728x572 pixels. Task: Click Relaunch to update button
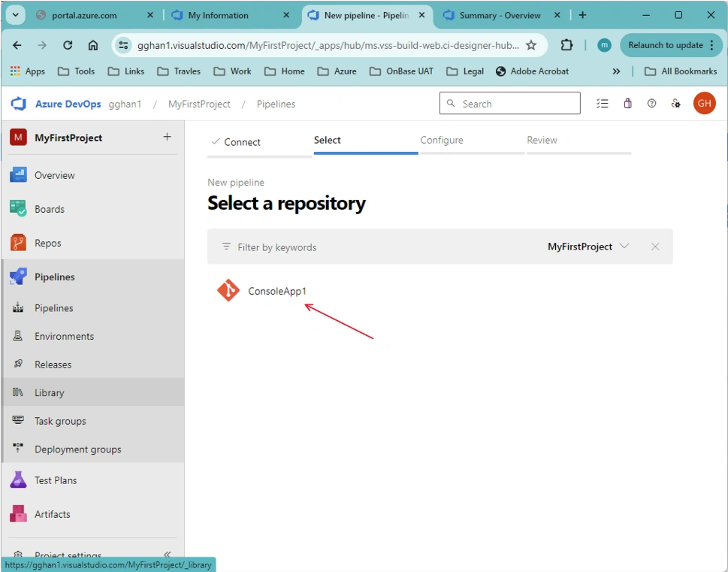point(671,45)
